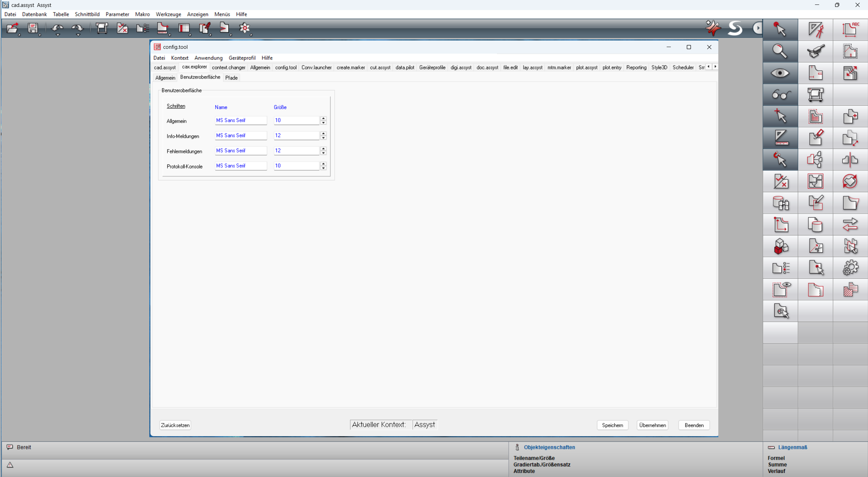Viewport: 868px width, 477px height.
Task: Select the Style3D tab
Action: 659,67
